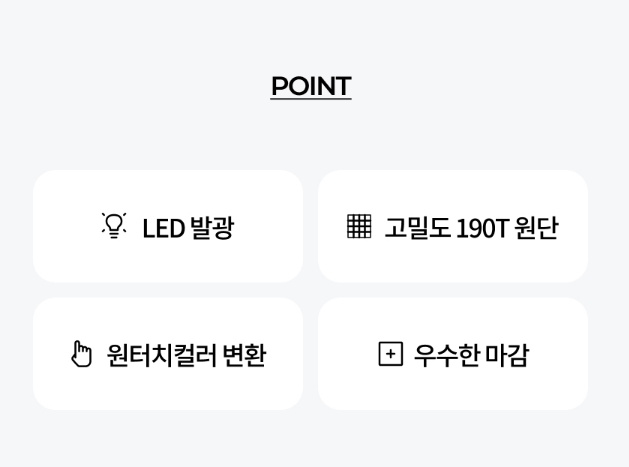The image size is (629, 467).
Task: Click the word 우수한 beside plus icon
Action: click(x=444, y=355)
